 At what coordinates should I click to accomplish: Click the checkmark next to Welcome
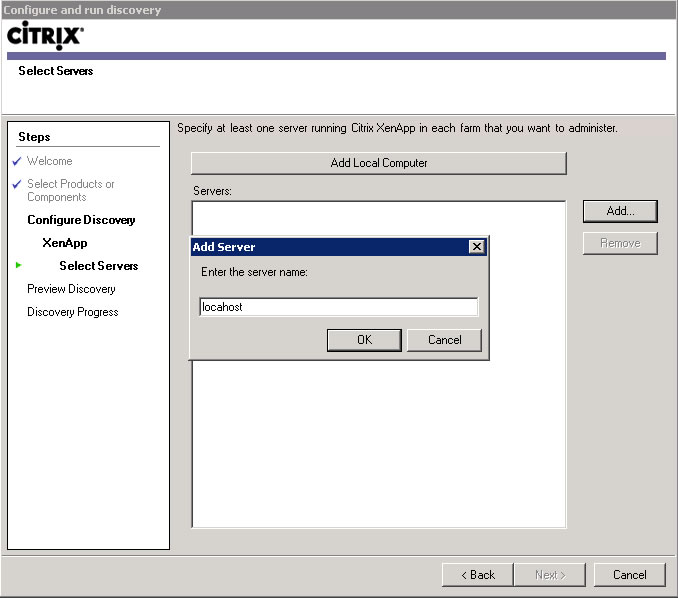tap(17, 161)
